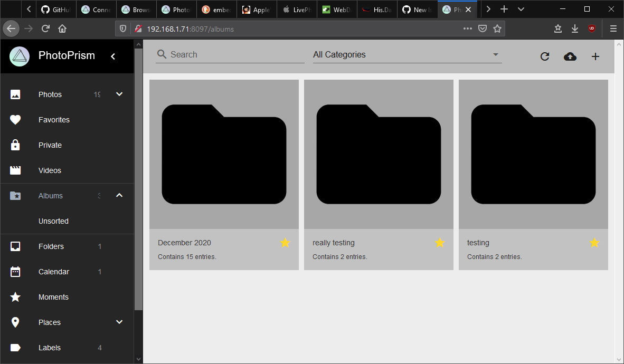Select the Favorites heart icon

pyautogui.click(x=16, y=120)
